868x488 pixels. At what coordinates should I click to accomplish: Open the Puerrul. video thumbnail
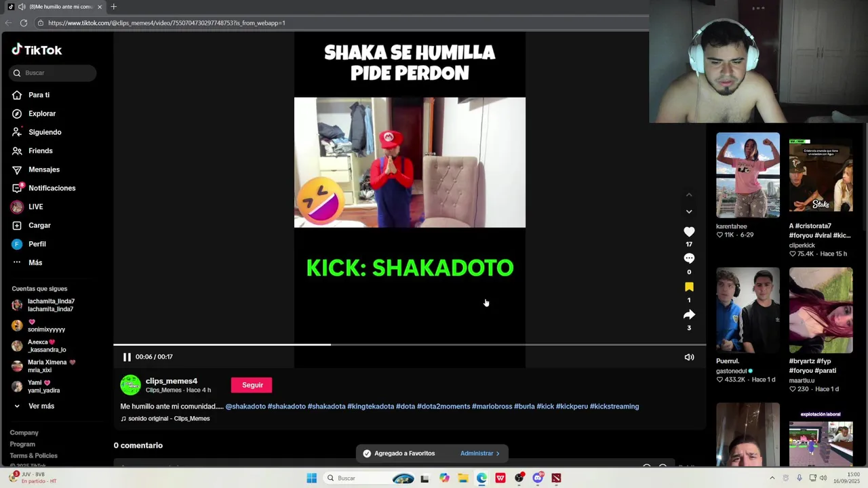748,310
